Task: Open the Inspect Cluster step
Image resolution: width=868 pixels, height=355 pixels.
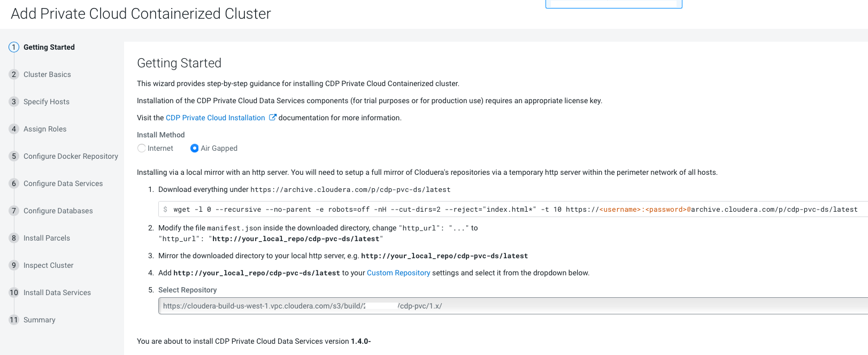Action: (49, 265)
